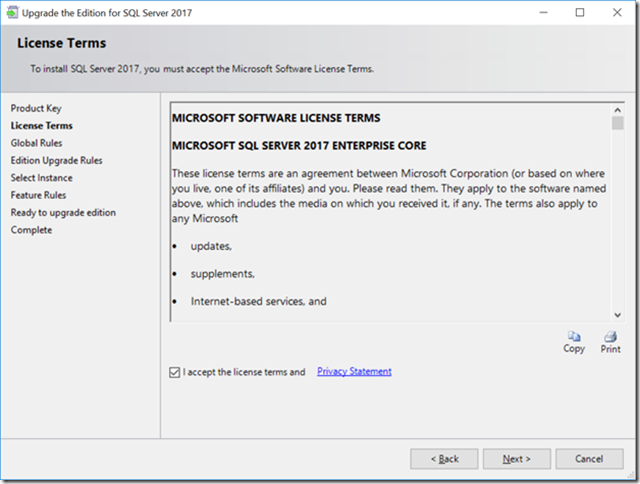Click the Next button
Viewport: 640px width, 484px height.
click(x=517, y=459)
